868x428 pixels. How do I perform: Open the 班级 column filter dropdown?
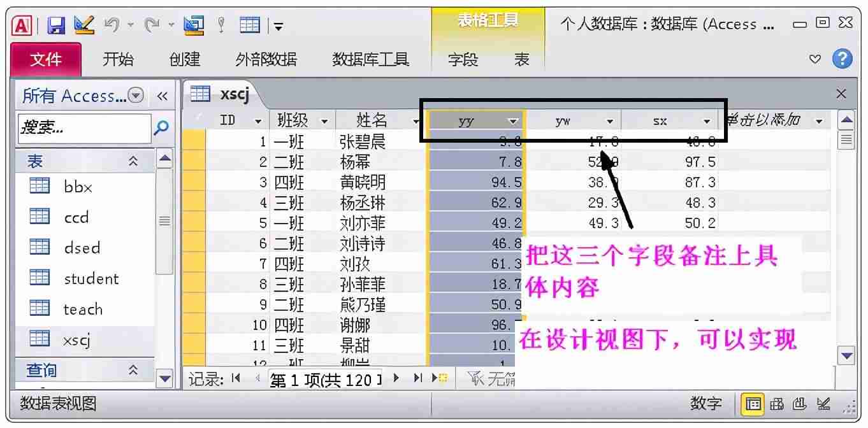324,120
